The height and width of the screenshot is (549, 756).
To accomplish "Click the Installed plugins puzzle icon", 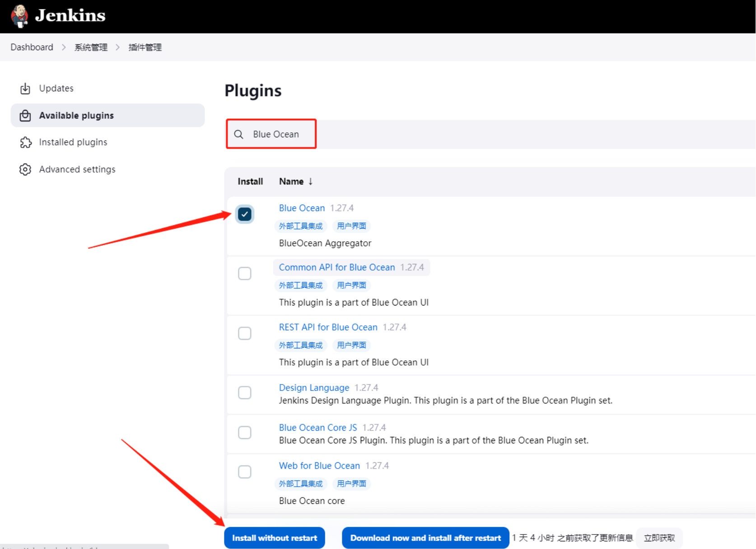I will (x=26, y=142).
